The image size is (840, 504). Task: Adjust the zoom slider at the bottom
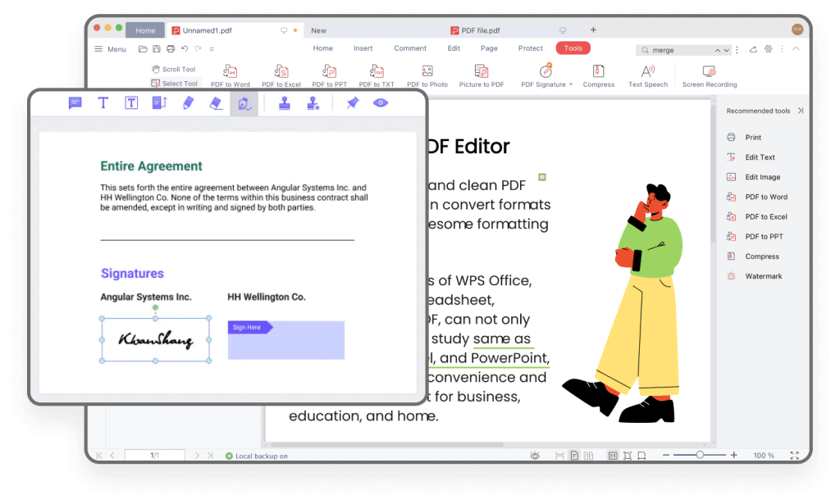pos(701,455)
